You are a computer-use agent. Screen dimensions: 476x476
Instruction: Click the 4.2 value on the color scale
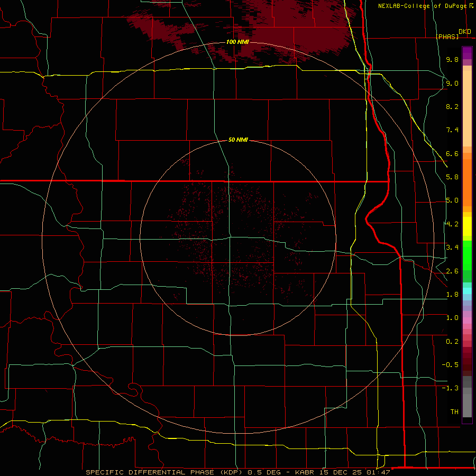coord(452,224)
